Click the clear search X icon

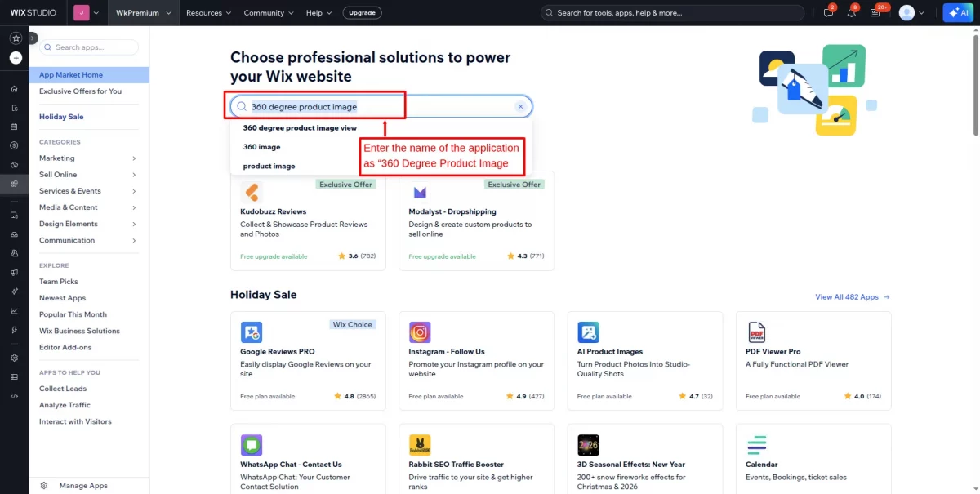[520, 107]
